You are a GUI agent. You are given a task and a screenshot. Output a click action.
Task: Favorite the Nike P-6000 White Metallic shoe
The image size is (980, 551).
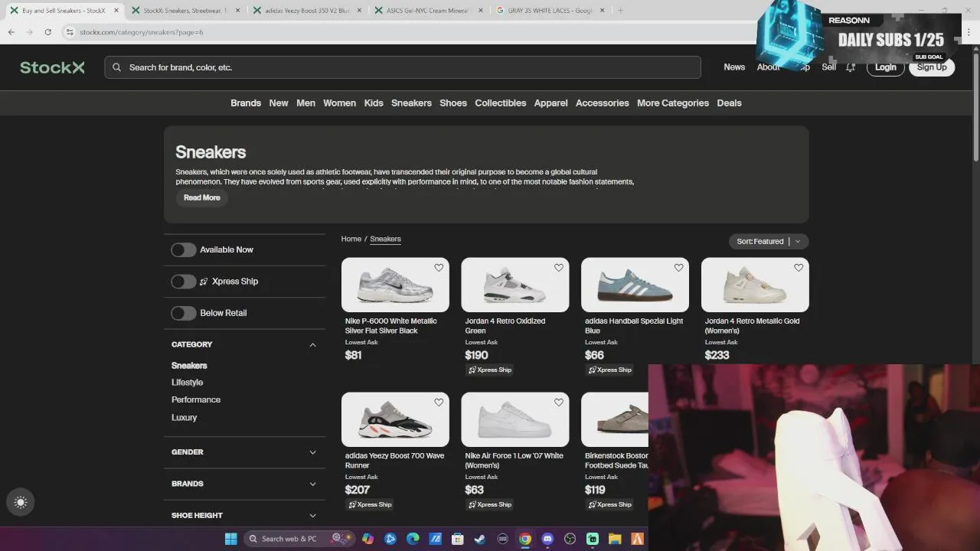point(439,267)
